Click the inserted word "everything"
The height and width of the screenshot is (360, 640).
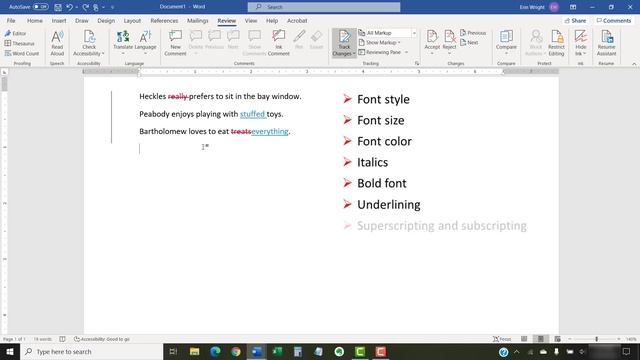(270, 131)
